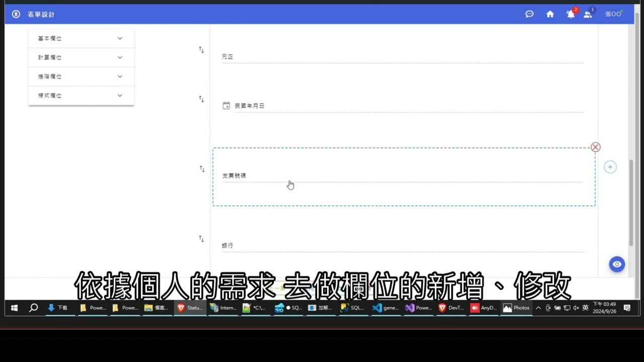Open the 檔案... file explorer taskbar item

(x=156, y=308)
